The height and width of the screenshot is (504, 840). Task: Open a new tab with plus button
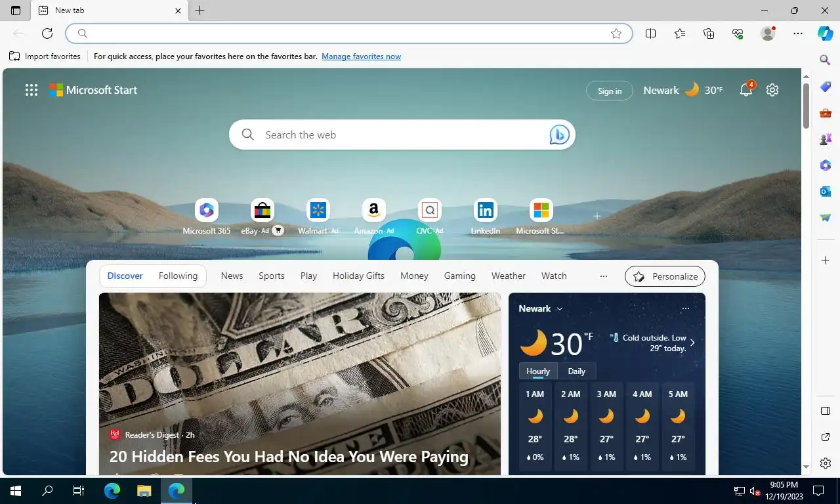pyautogui.click(x=200, y=10)
